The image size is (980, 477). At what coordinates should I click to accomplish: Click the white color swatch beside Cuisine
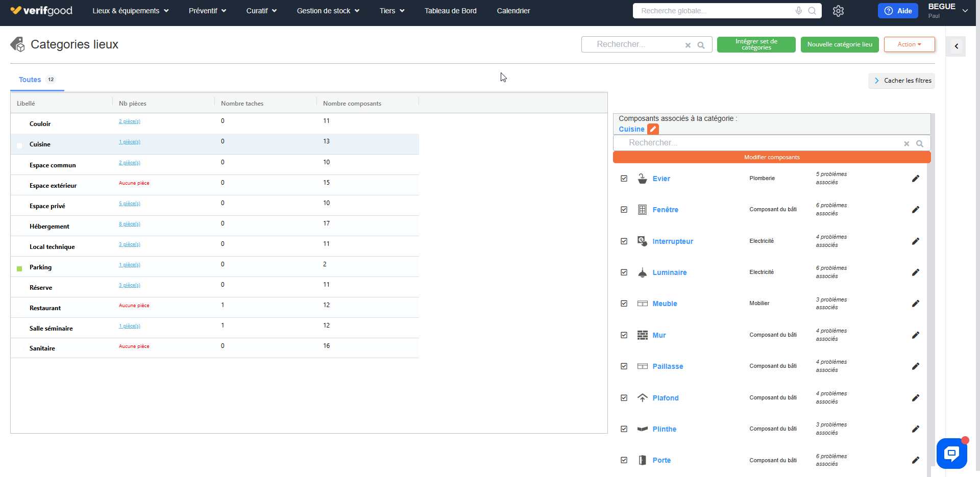pyautogui.click(x=19, y=146)
